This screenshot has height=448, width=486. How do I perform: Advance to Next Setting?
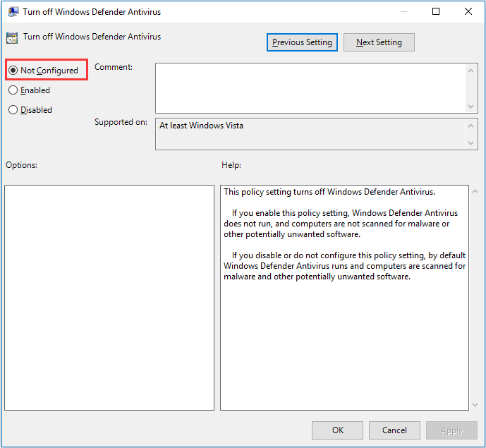click(x=379, y=42)
